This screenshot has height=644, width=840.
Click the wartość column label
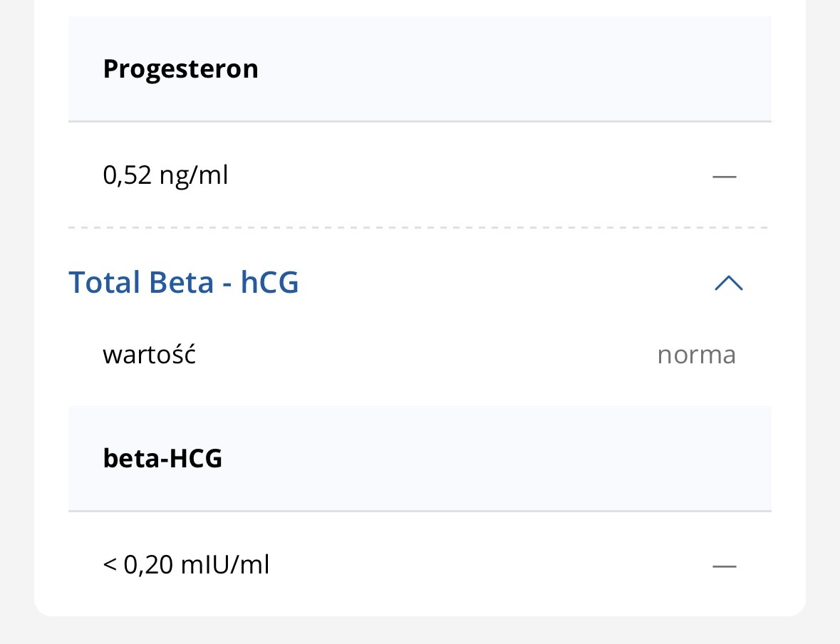coord(149,354)
